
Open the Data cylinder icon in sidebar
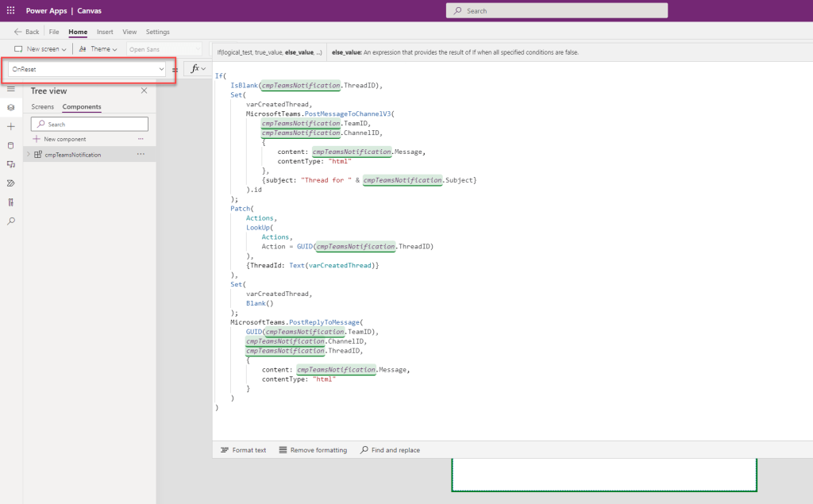tap(11, 145)
